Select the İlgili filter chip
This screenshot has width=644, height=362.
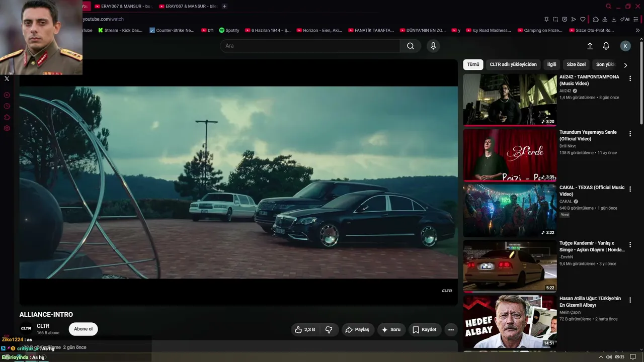point(552,64)
